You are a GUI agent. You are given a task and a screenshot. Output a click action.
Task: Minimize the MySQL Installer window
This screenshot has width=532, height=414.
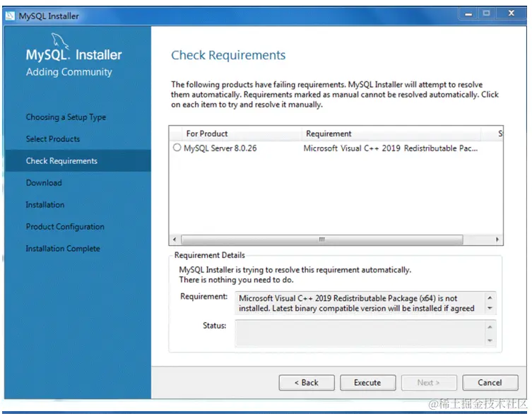point(468,14)
